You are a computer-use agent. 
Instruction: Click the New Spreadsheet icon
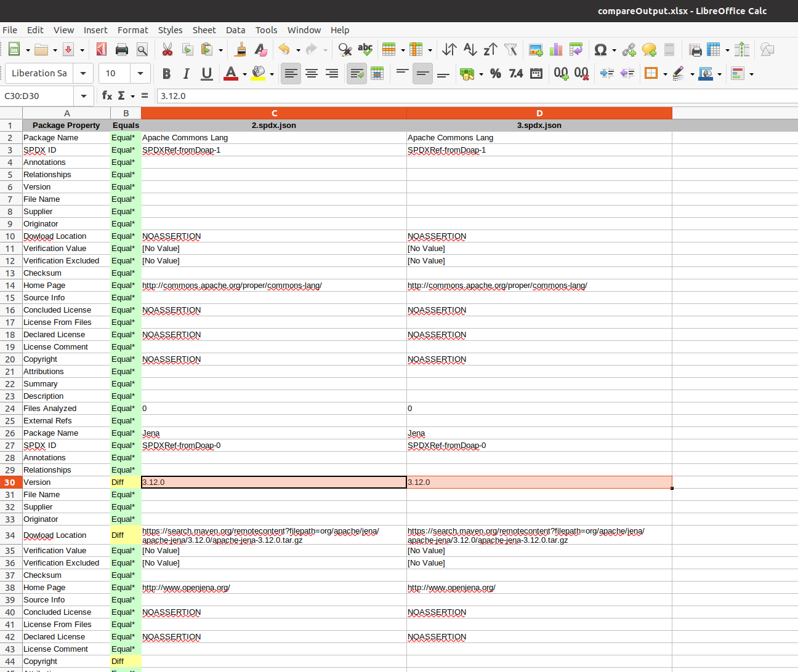coord(14,50)
